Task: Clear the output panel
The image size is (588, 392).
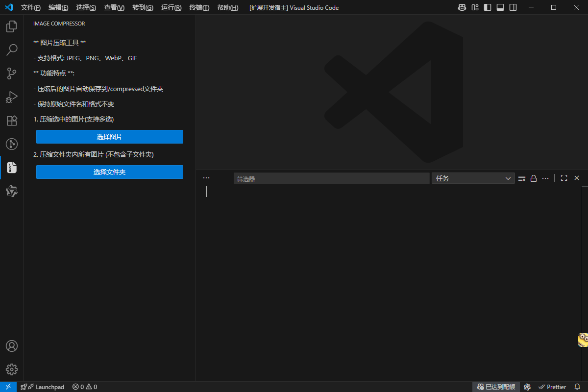Action: tap(522, 178)
